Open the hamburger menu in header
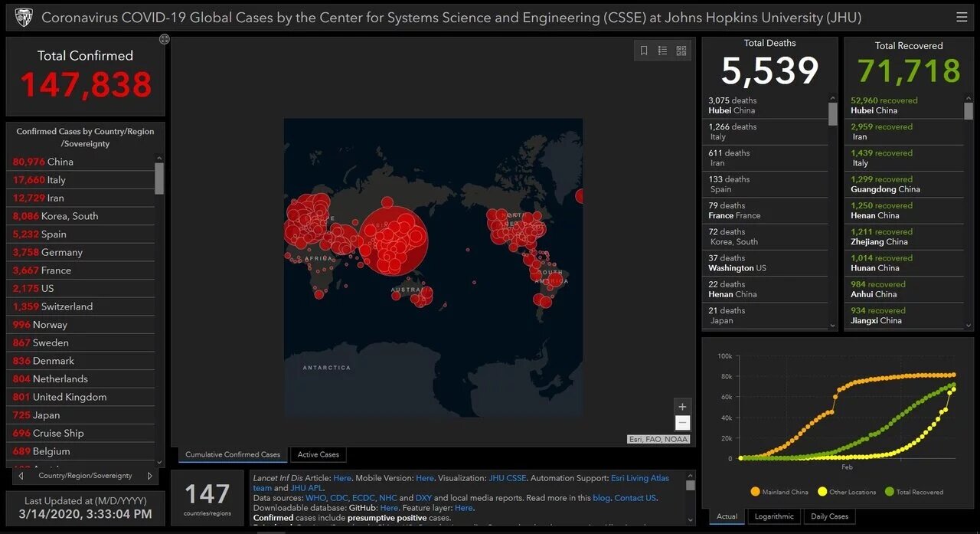Viewport: 980px width, 534px height. click(962, 17)
